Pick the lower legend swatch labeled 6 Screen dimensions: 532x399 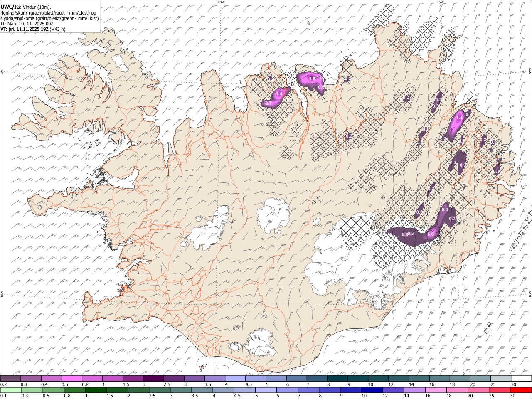(286, 390)
